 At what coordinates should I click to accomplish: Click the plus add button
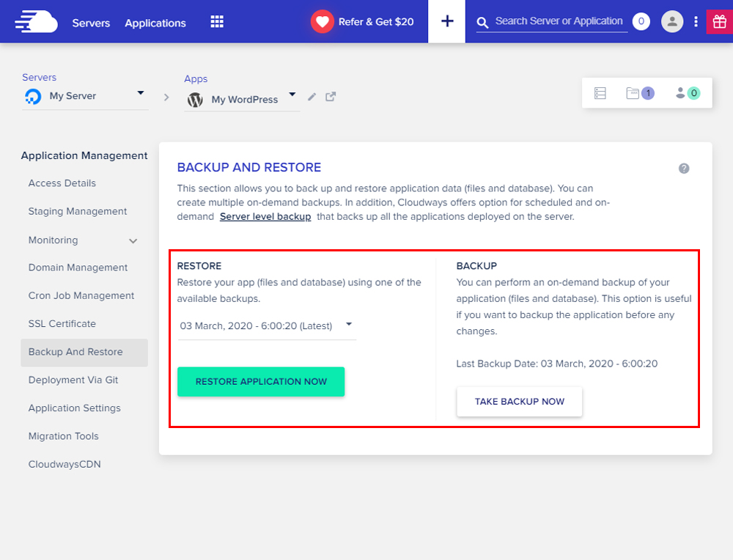[x=447, y=21]
